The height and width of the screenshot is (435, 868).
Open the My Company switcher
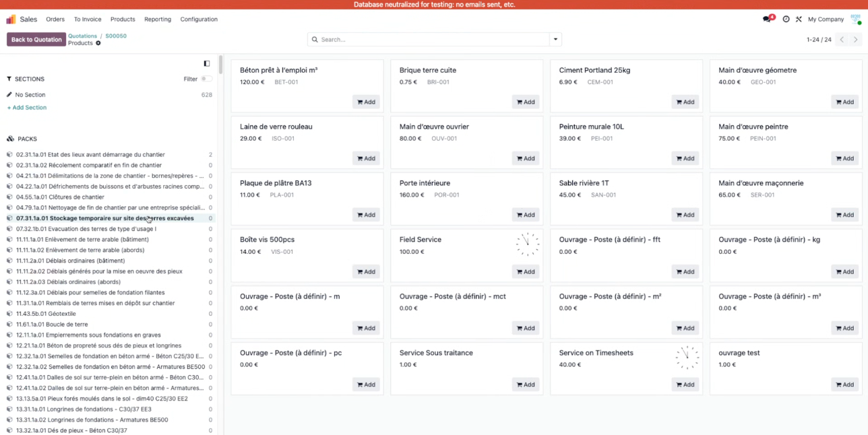(826, 20)
